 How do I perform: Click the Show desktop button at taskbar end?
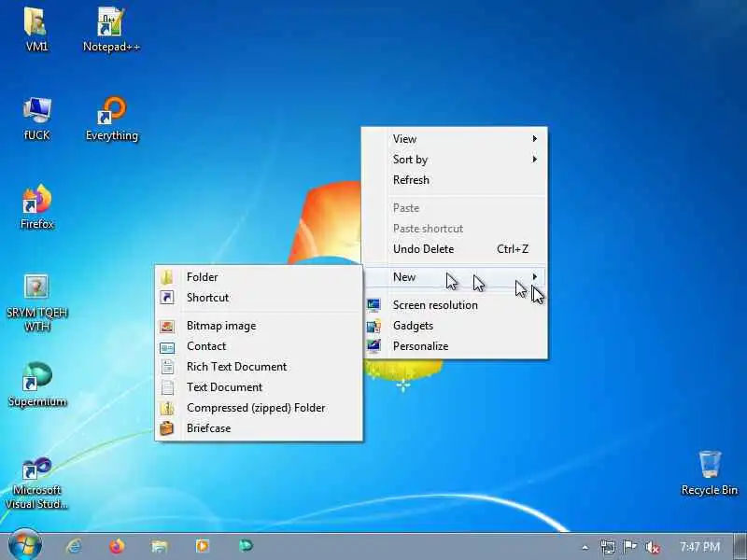click(740, 546)
